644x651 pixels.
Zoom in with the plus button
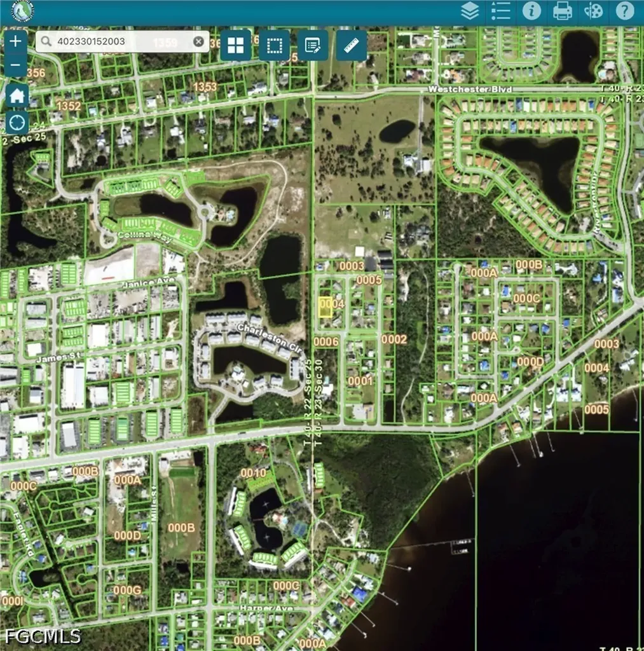click(16, 41)
